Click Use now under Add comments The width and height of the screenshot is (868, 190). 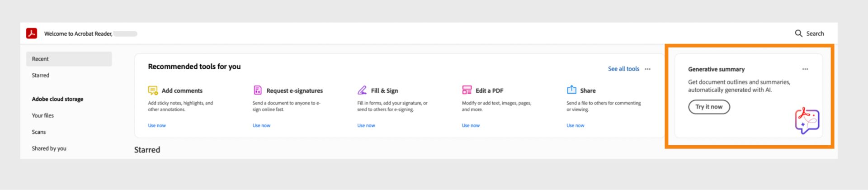tap(157, 125)
